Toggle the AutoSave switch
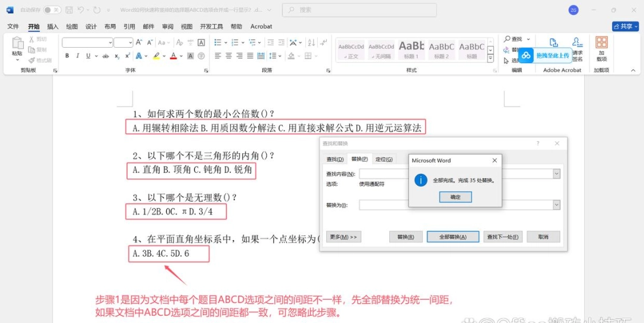 pos(52,10)
